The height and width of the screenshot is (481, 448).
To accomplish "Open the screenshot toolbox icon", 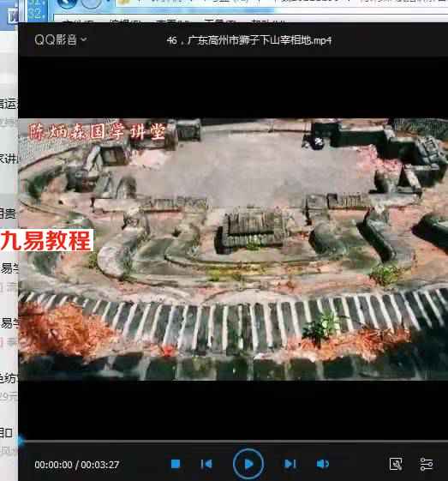I will tap(396, 464).
